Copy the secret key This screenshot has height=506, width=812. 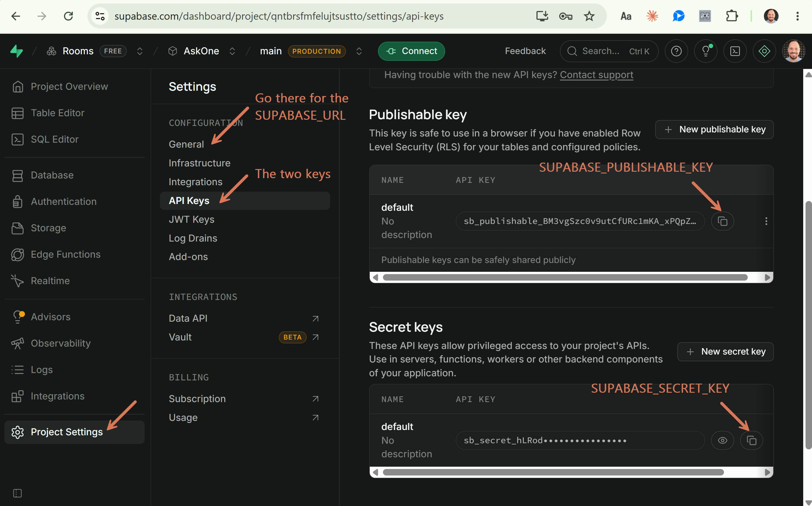point(752,441)
